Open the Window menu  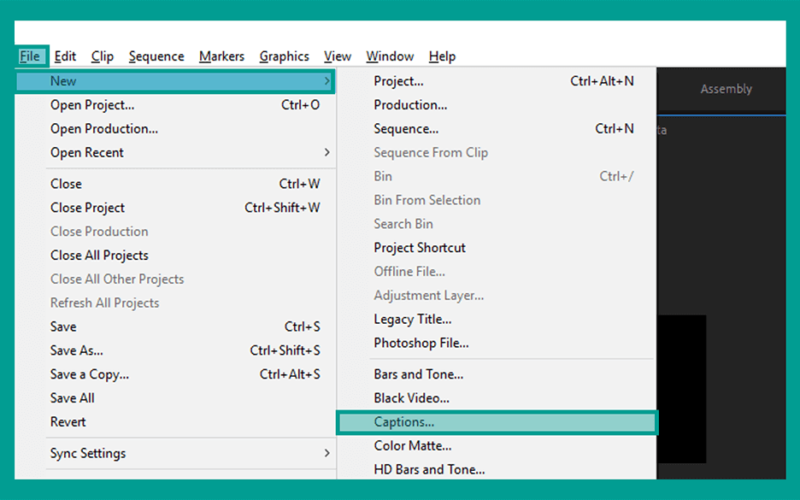coord(390,56)
